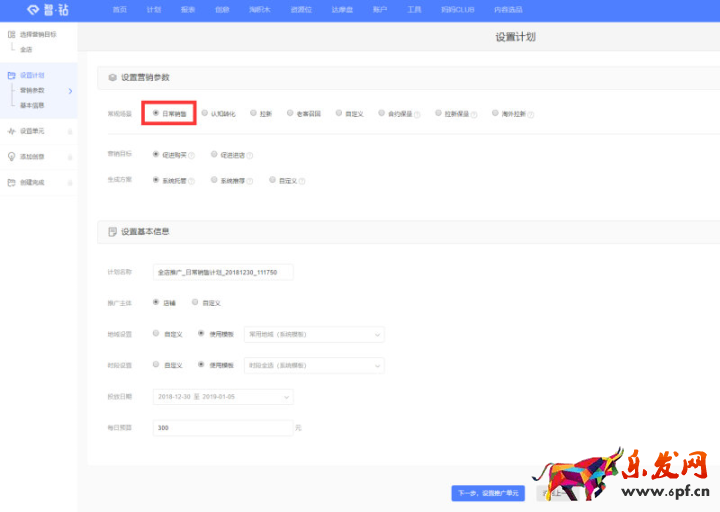This screenshot has width=720, height=512.
Task: Open the 常用地域 region template dropdown
Action: [x=313, y=334]
